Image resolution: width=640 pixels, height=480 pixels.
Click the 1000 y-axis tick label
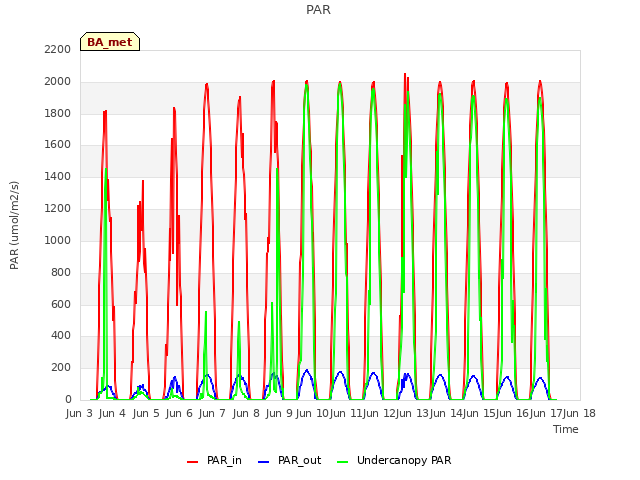point(58,240)
